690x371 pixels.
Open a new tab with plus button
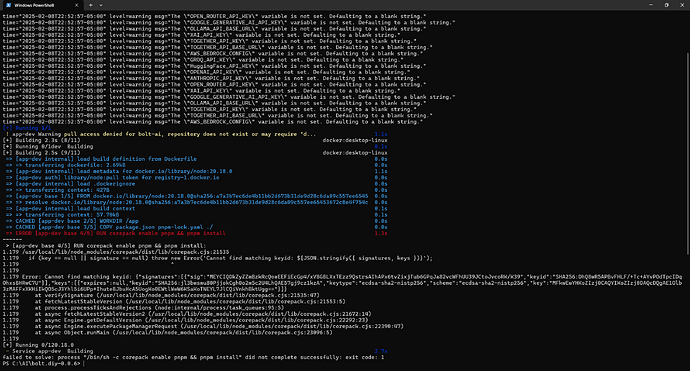(91, 5)
